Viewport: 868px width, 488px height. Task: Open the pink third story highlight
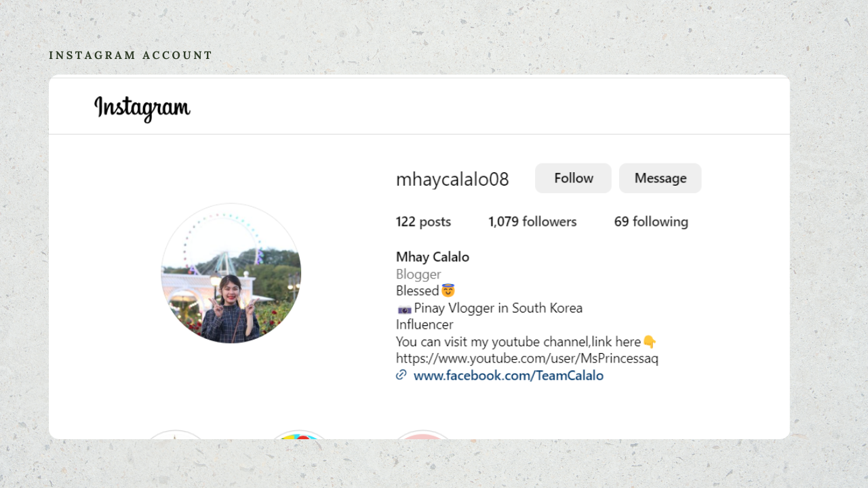point(422,434)
